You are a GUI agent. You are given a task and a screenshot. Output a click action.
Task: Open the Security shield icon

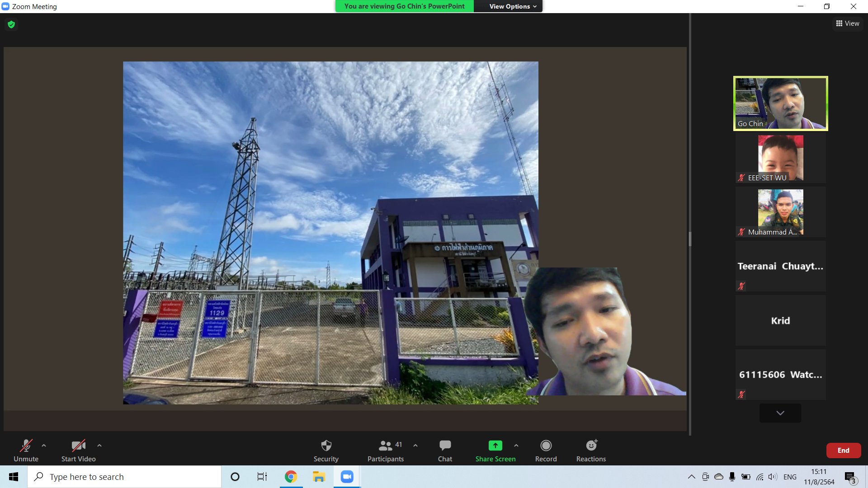(326, 446)
